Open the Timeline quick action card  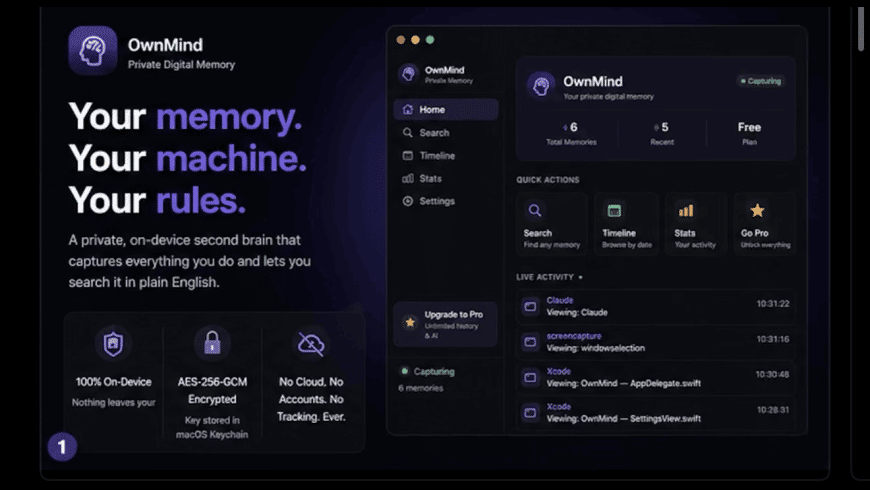[626, 224]
